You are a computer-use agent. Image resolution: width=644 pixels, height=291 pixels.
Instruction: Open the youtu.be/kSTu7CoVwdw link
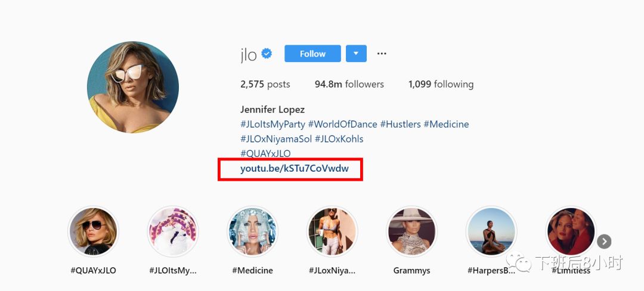click(x=295, y=169)
